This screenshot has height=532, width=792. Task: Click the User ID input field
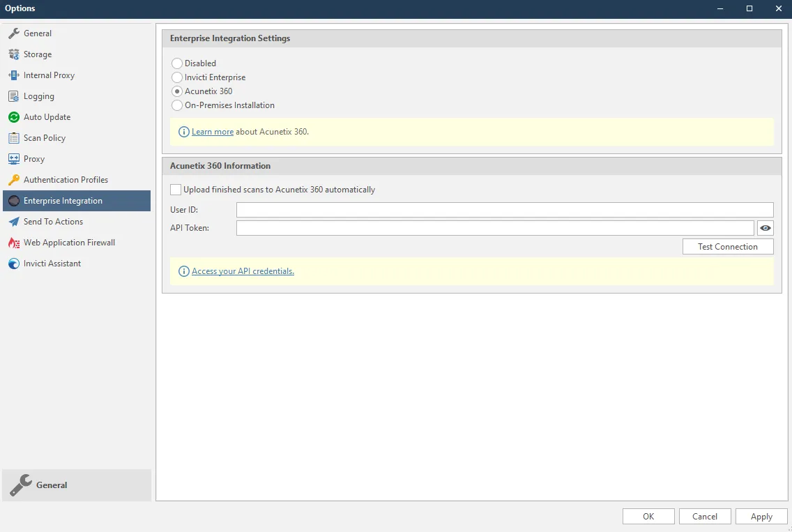pos(505,210)
